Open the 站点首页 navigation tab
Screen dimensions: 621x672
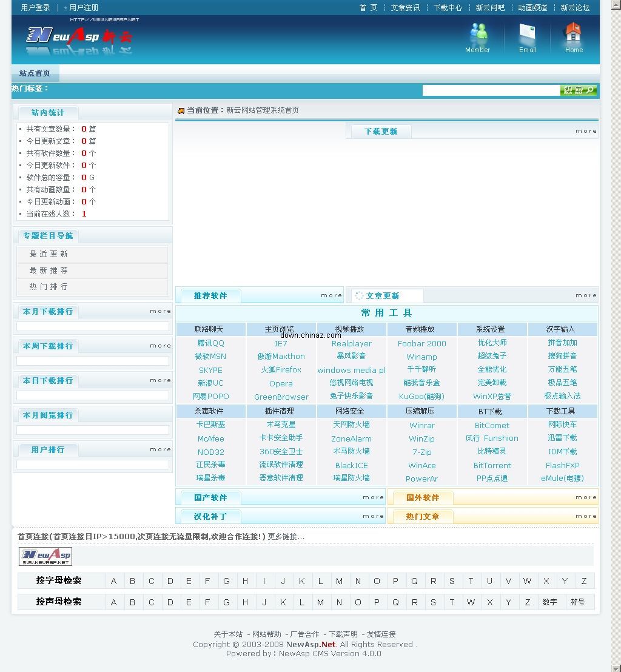35,73
